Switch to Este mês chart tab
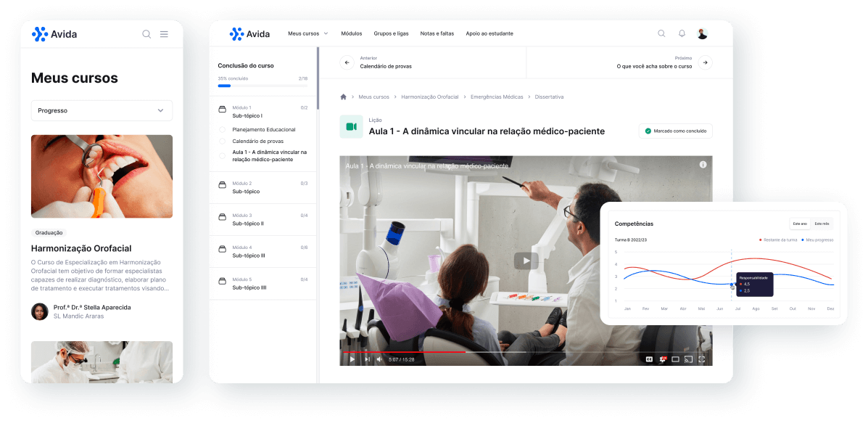The image size is (868, 421). [x=822, y=224]
